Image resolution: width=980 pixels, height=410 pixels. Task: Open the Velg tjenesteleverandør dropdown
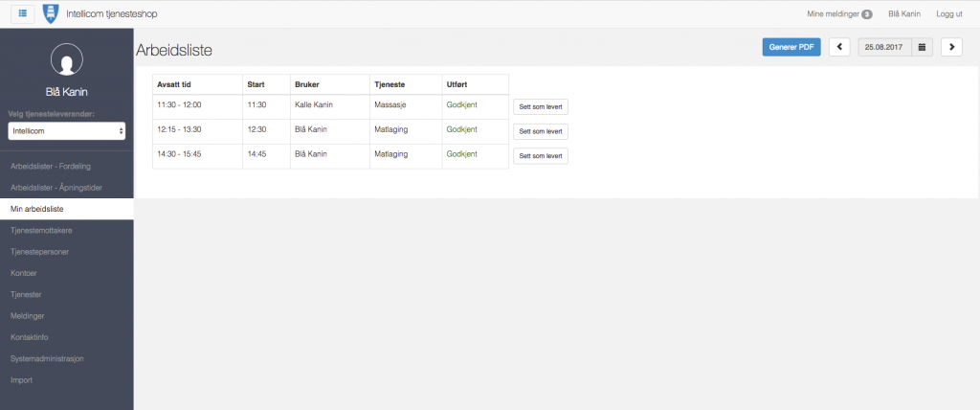pos(66,131)
